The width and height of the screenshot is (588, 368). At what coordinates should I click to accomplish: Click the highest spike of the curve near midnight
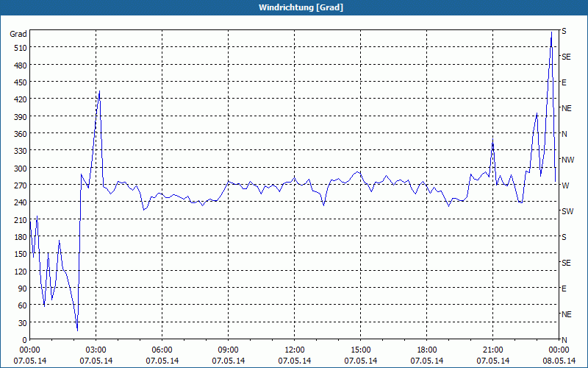[551, 32]
